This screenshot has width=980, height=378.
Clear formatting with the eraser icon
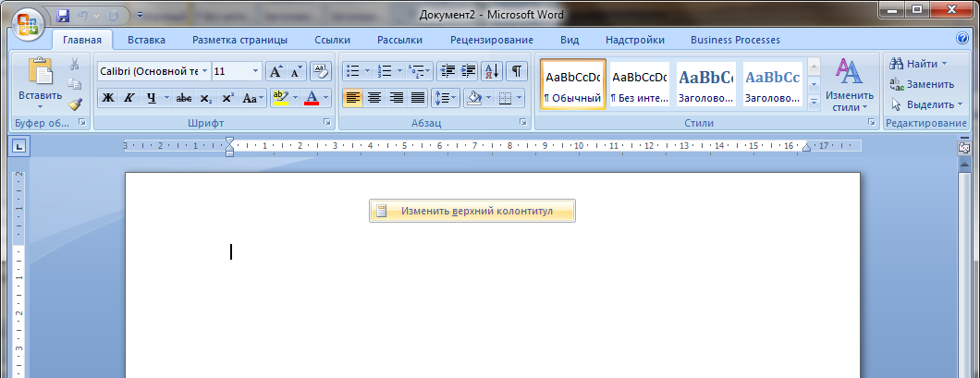tap(320, 71)
